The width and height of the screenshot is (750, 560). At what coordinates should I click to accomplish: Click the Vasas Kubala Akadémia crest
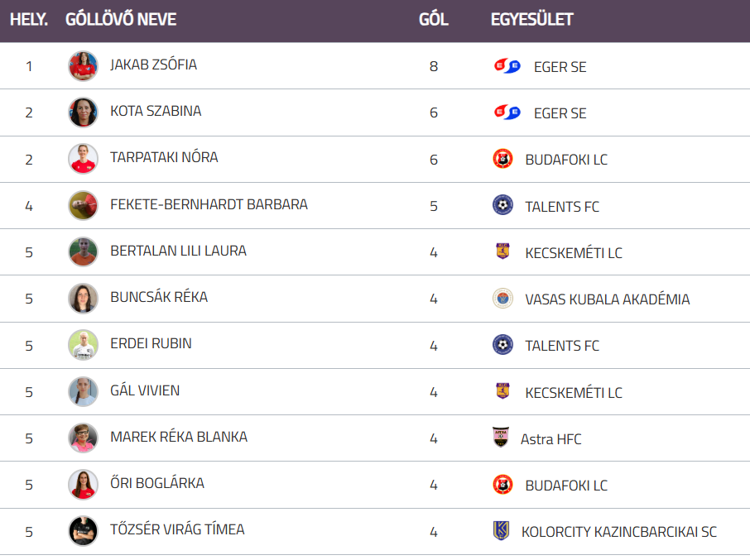point(502,299)
